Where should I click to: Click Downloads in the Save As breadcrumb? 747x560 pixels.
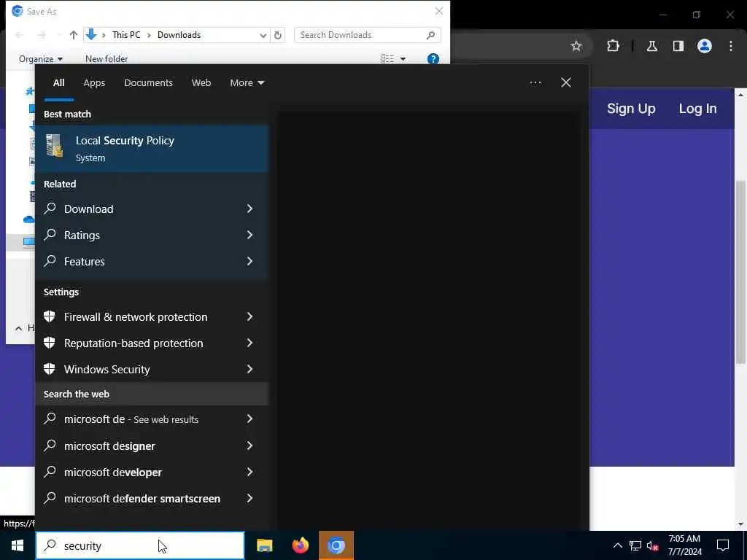[179, 35]
